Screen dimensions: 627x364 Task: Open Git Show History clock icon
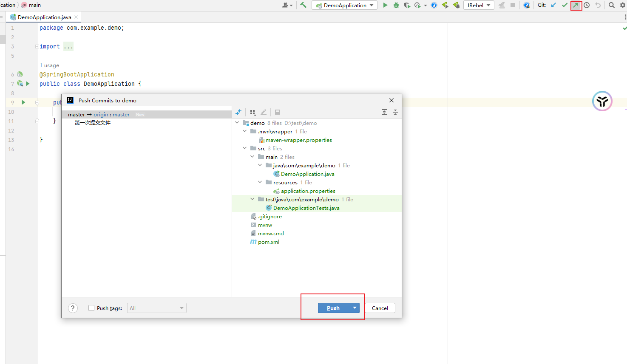point(587,6)
